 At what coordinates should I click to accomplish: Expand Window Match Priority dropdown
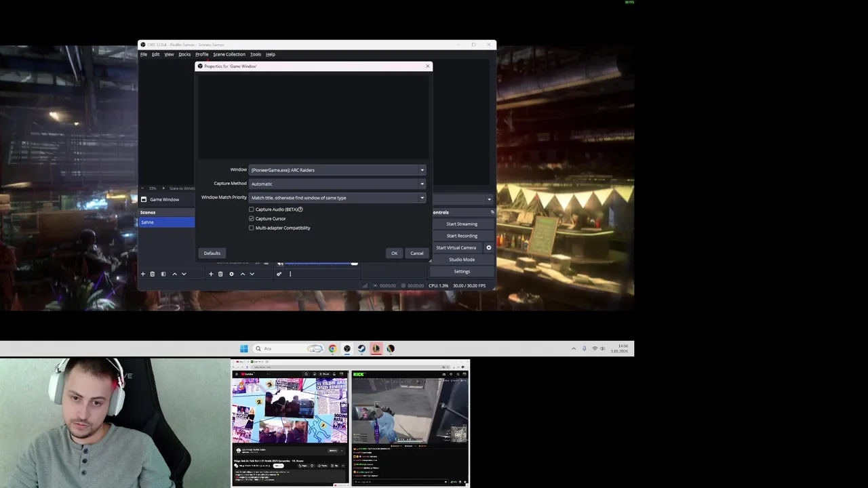click(x=338, y=198)
